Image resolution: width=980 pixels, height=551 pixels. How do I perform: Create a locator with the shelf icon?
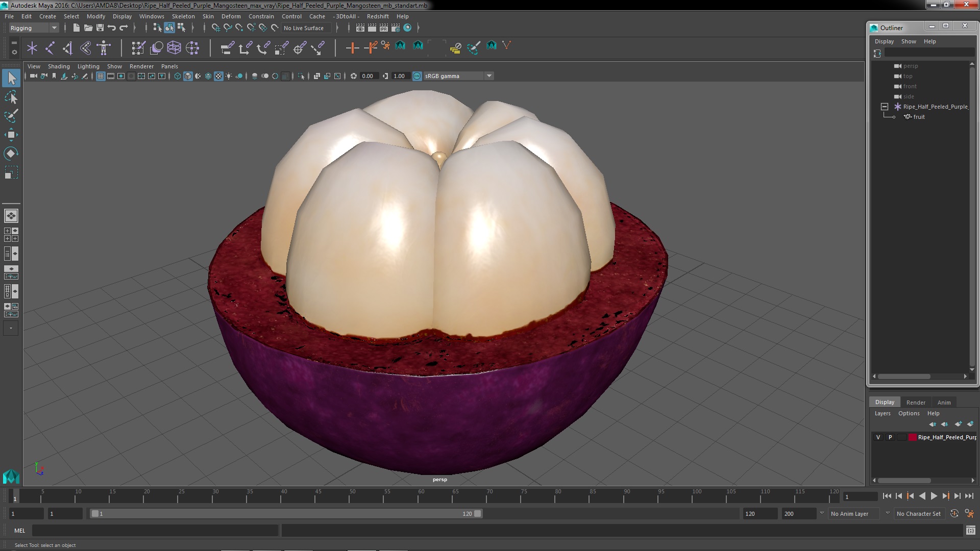tap(32, 48)
